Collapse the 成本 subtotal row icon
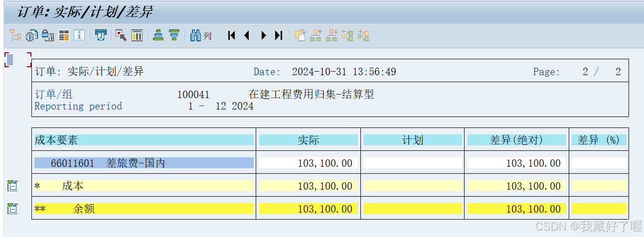Viewport: 644px width, 237px height. [12, 186]
